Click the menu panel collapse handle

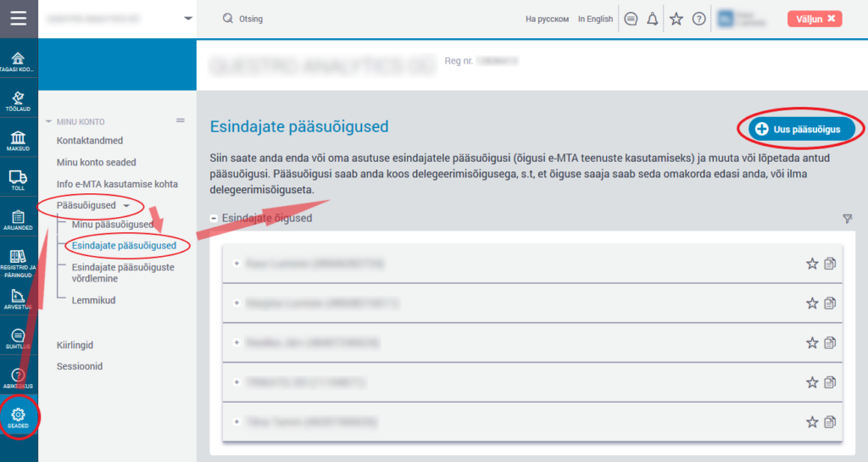(181, 120)
